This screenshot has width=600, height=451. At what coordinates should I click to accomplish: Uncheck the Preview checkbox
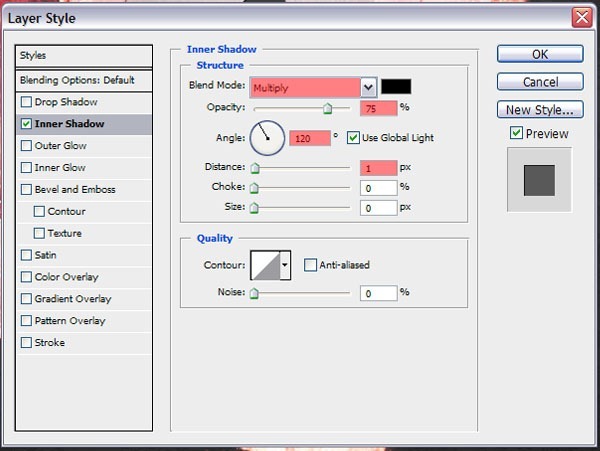(516, 133)
